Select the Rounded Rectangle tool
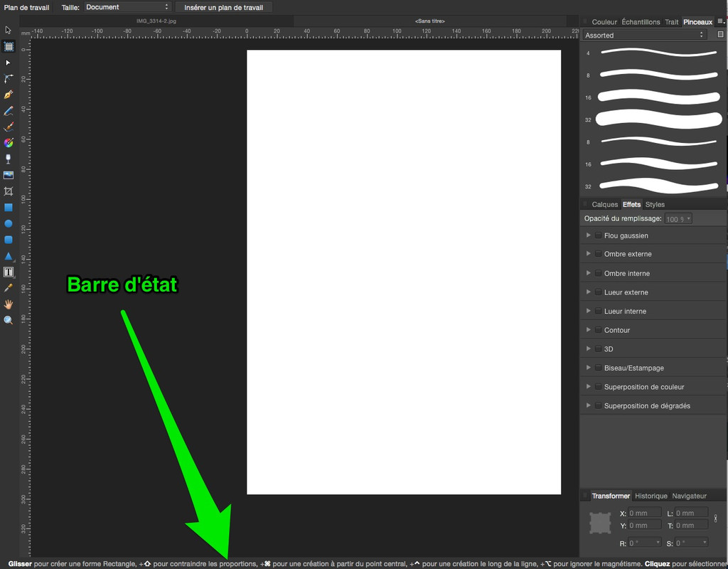The width and height of the screenshot is (728, 569). click(9, 240)
